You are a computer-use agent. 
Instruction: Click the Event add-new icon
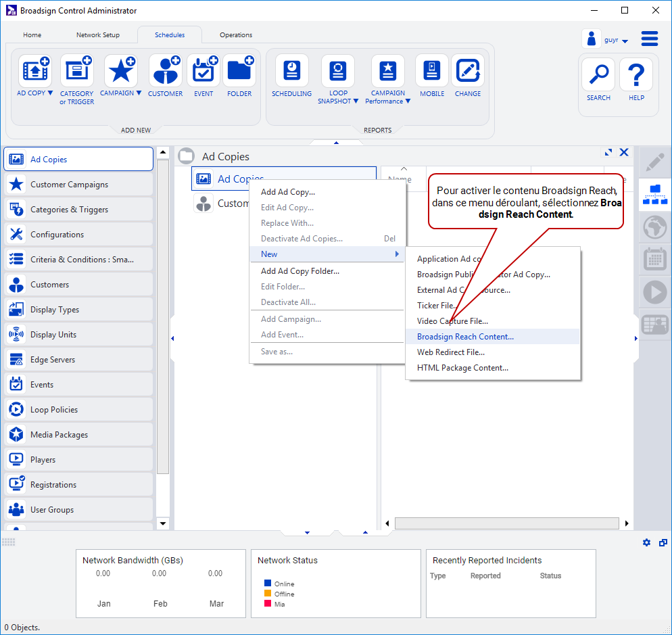coord(203,72)
